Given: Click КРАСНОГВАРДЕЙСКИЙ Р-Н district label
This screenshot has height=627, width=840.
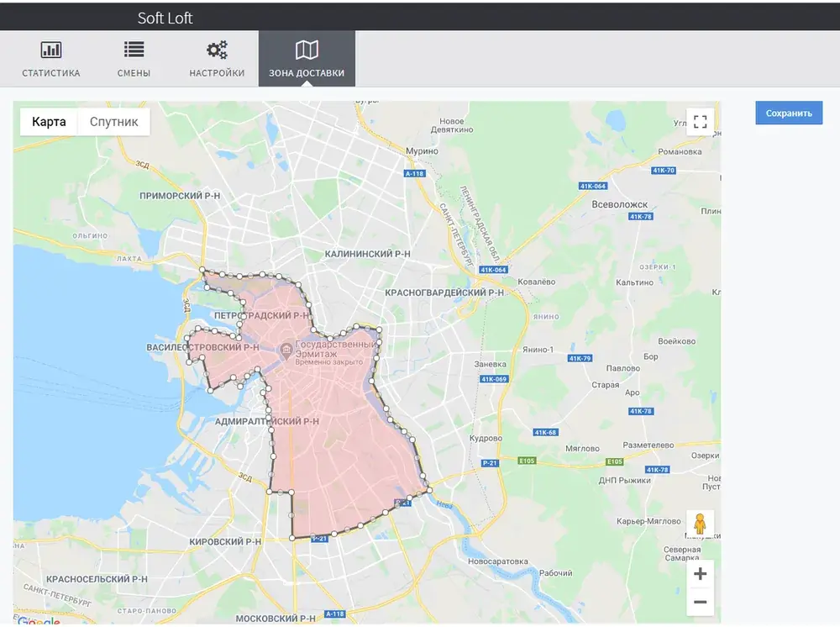Looking at the screenshot, I should point(444,292).
